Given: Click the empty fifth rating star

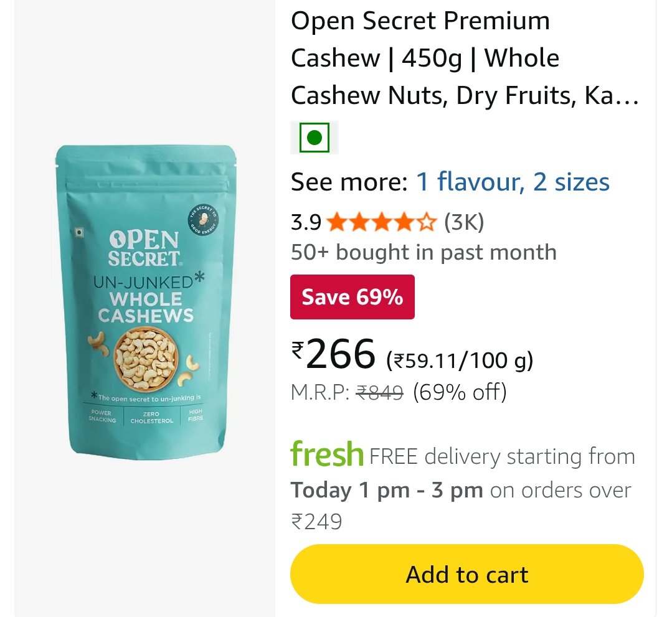Looking at the screenshot, I should click(x=427, y=222).
